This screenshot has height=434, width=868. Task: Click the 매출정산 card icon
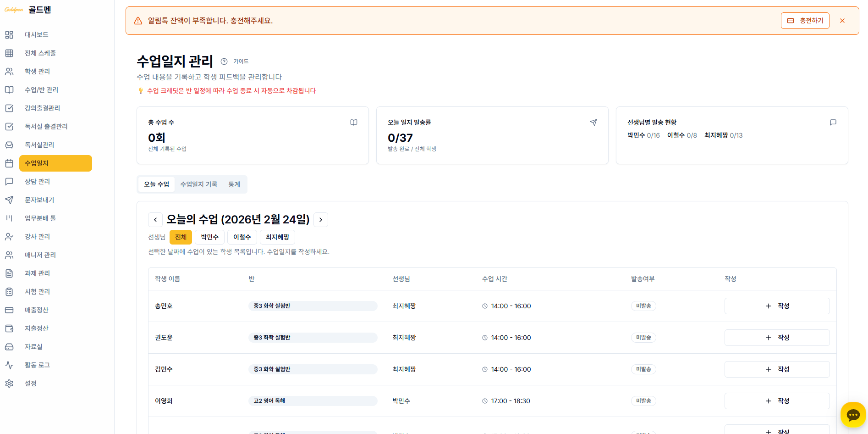click(x=9, y=310)
